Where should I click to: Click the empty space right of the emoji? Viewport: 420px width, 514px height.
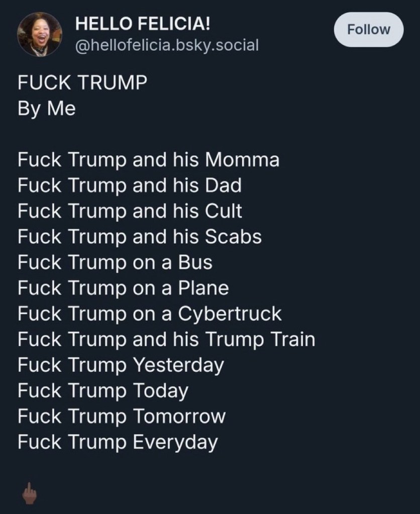(226, 493)
